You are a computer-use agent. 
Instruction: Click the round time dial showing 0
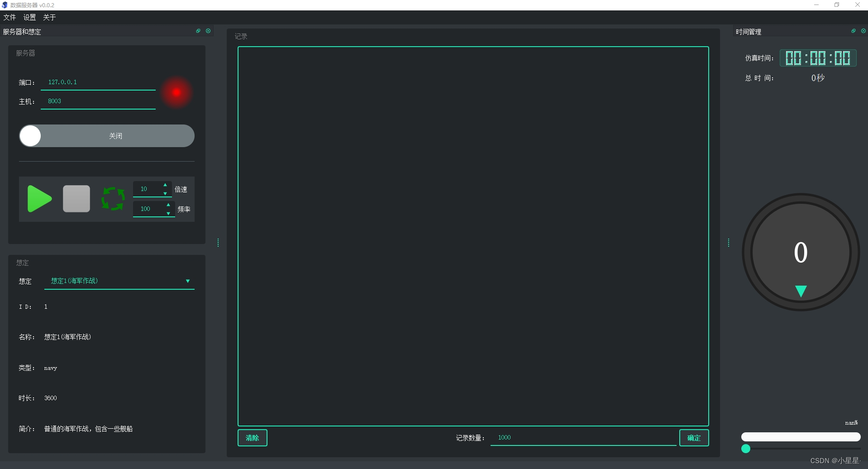point(801,252)
